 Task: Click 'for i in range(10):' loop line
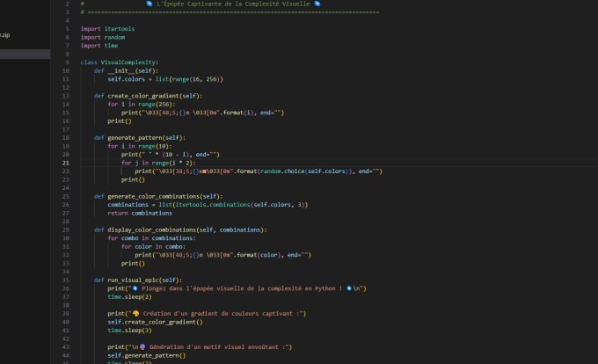click(x=140, y=146)
